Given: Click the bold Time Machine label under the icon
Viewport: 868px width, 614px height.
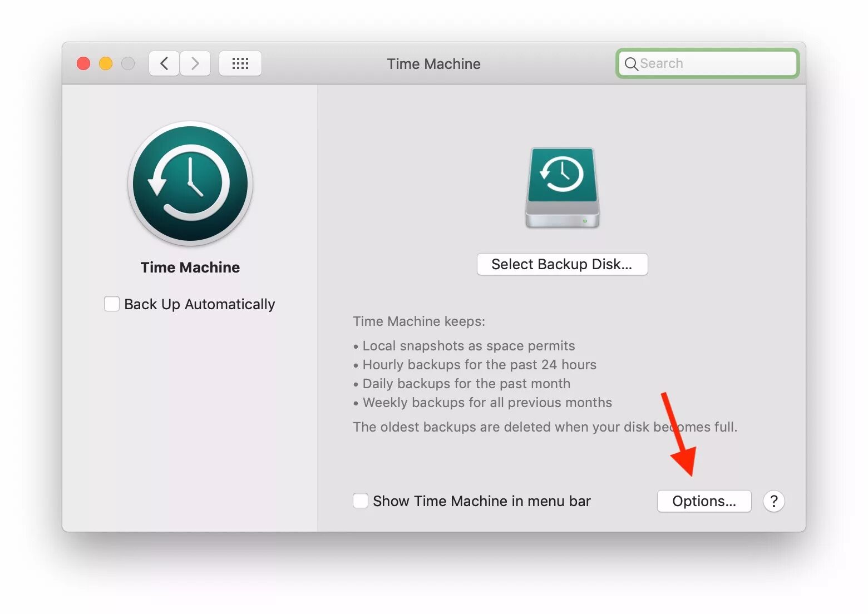Looking at the screenshot, I should 190,268.
